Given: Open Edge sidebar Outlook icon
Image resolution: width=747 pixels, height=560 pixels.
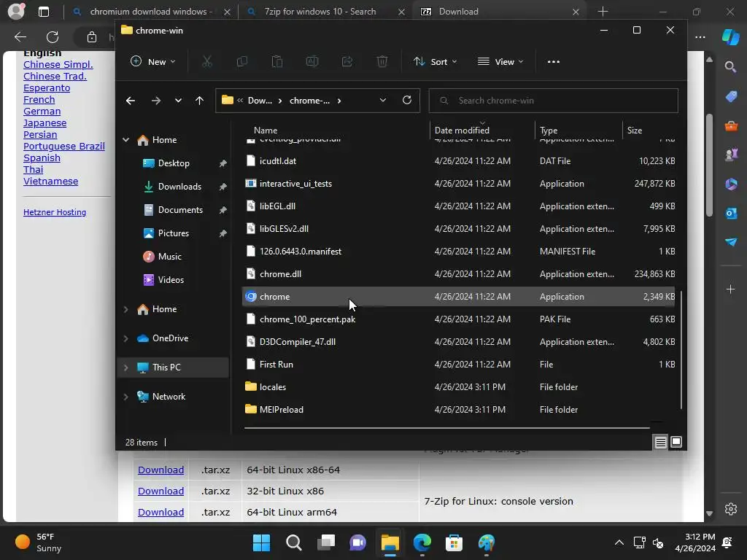Looking at the screenshot, I should coord(731,213).
